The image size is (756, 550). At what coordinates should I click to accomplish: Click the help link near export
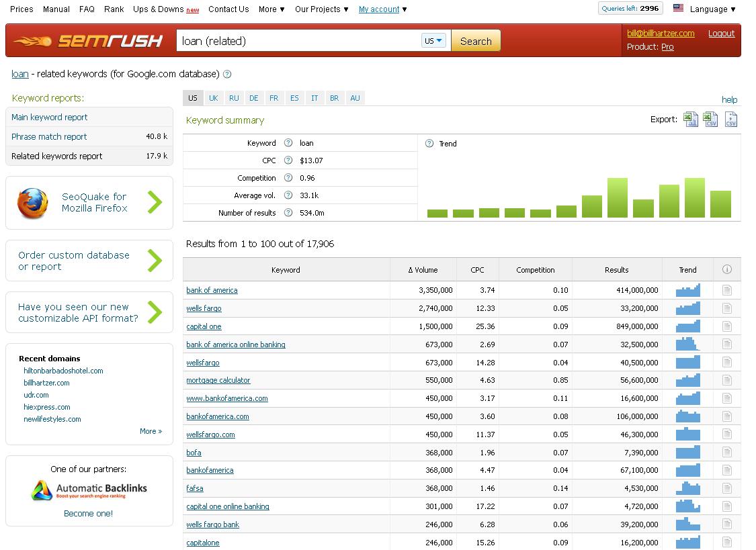[x=729, y=99]
